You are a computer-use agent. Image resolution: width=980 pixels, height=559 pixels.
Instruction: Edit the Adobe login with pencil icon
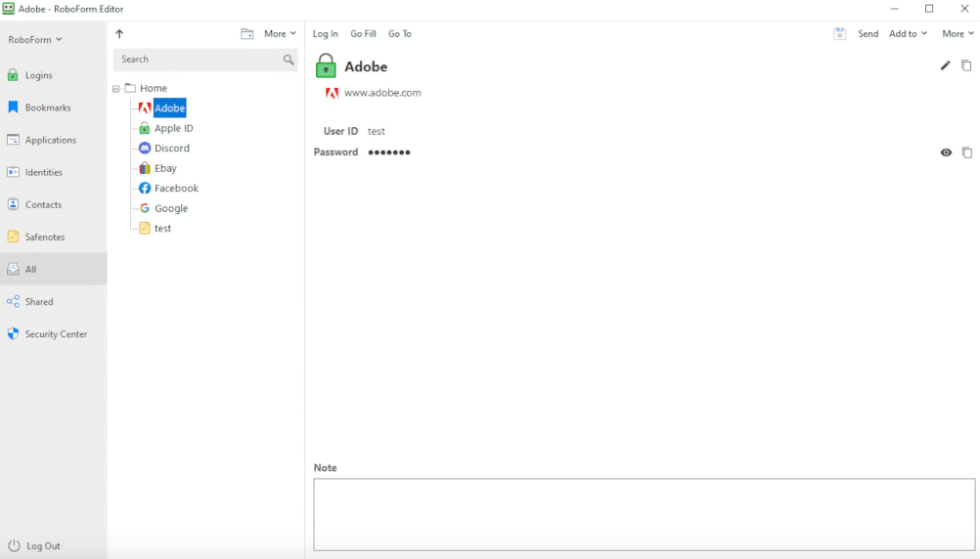(x=945, y=65)
